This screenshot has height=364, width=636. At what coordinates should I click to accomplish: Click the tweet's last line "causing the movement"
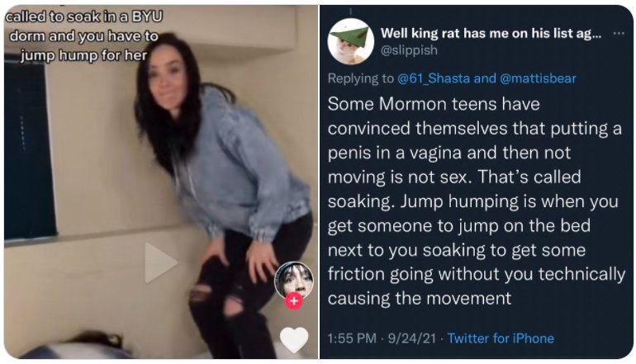(420, 299)
